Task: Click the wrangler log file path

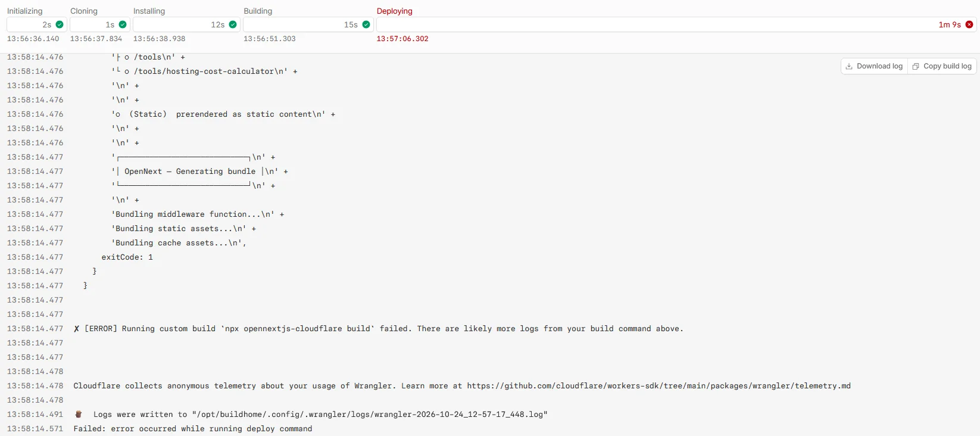Action: (x=370, y=415)
